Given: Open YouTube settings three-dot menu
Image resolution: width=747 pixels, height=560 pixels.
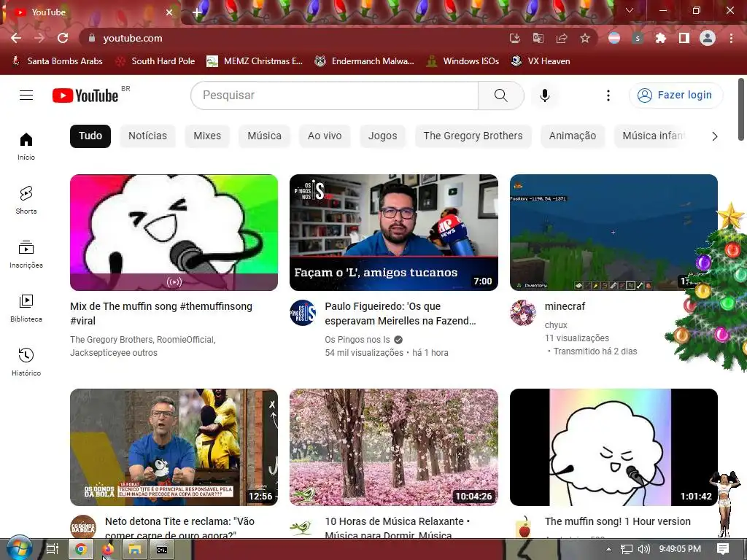Looking at the screenshot, I should coord(608,96).
